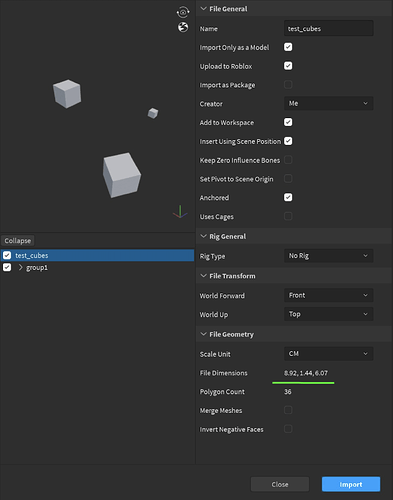Click the Anchored label

coord(214,198)
